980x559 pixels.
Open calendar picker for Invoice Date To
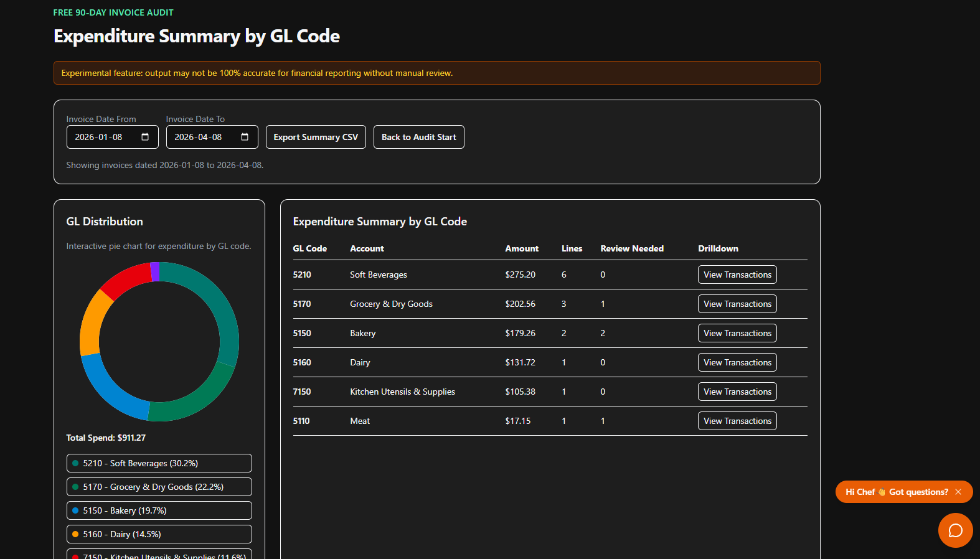click(x=245, y=137)
